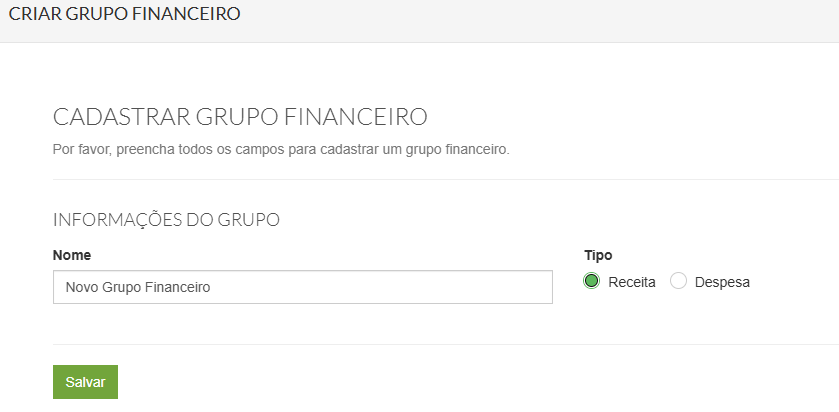
Task: Click the Salvar button
Action: [x=85, y=382]
